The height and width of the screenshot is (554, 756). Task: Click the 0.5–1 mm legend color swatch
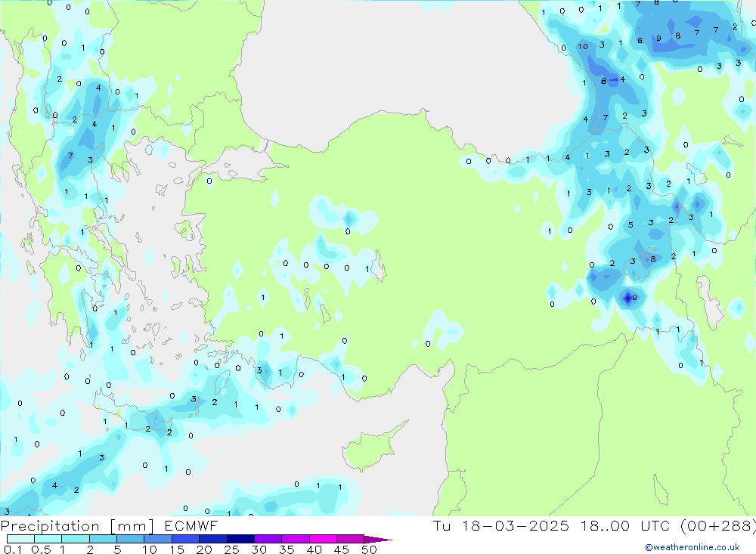[48, 539]
